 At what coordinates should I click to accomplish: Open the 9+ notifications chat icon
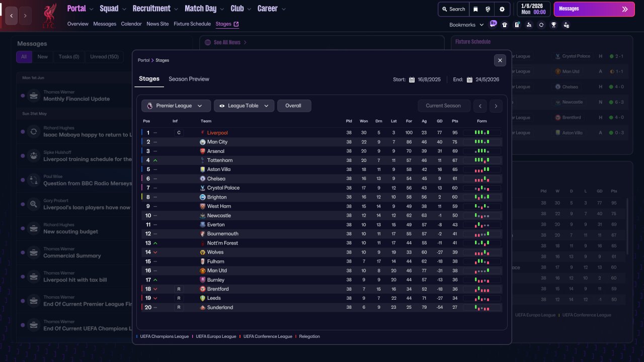[x=493, y=24]
